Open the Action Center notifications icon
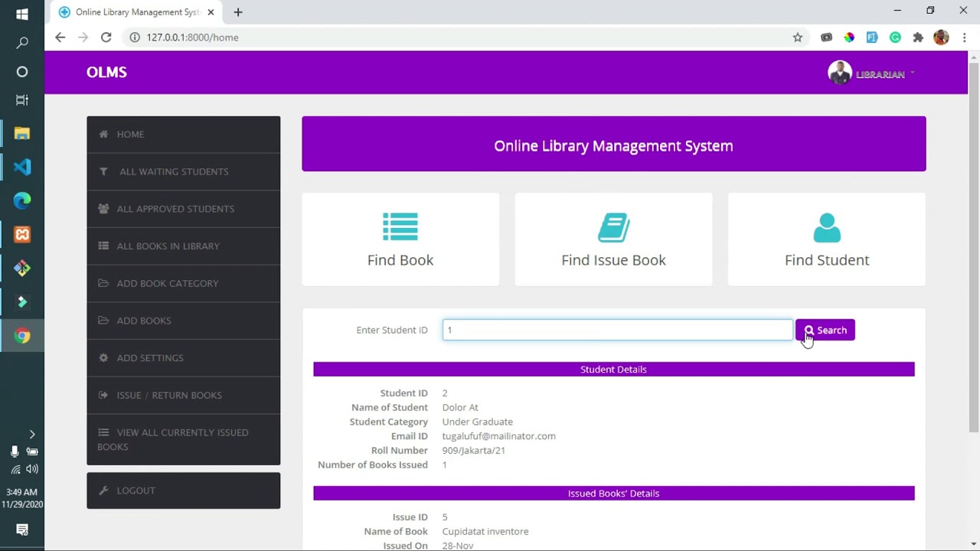 pyautogui.click(x=22, y=530)
